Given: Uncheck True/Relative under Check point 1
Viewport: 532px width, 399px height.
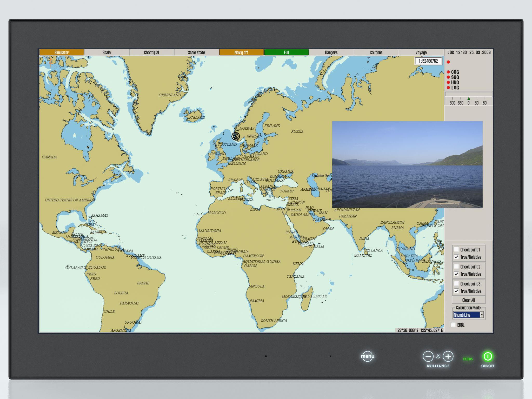Looking at the screenshot, I should click(x=456, y=257).
